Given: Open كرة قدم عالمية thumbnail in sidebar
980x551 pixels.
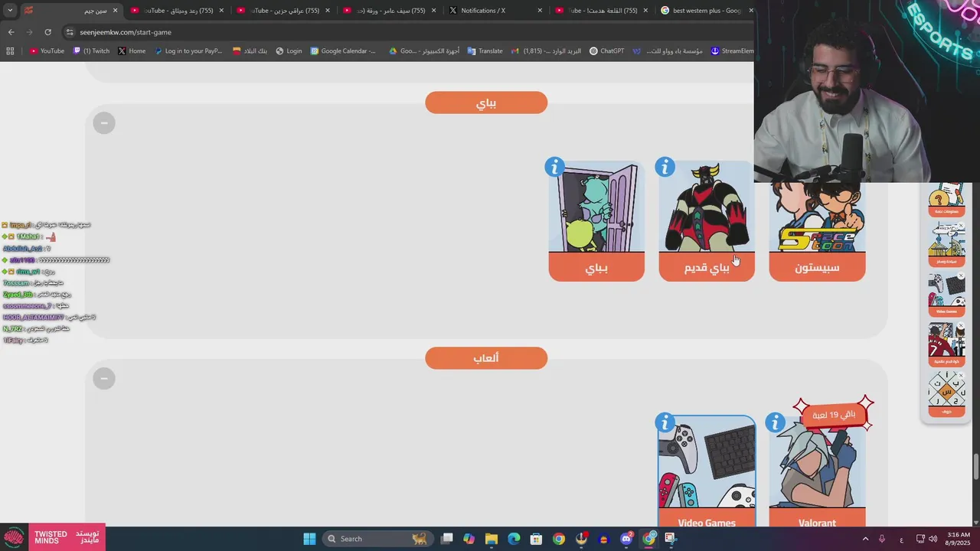Looking at the screenshot, I should (x=946, y=344).
